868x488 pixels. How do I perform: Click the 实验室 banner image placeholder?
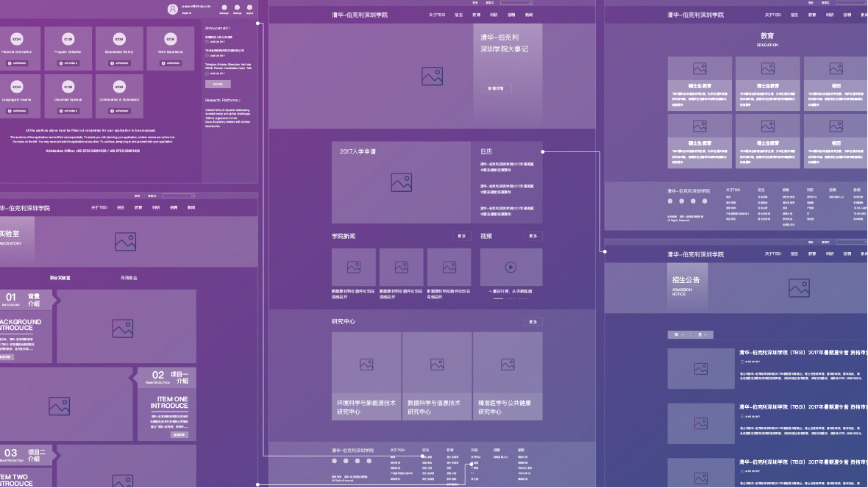click(x=125, y=241)
